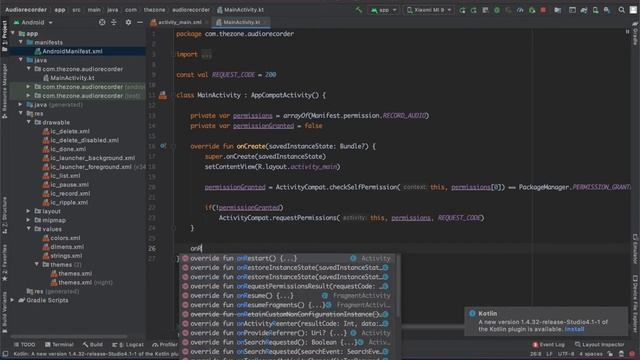Open the app run configuration dropdown

click(x=384, y=10)
